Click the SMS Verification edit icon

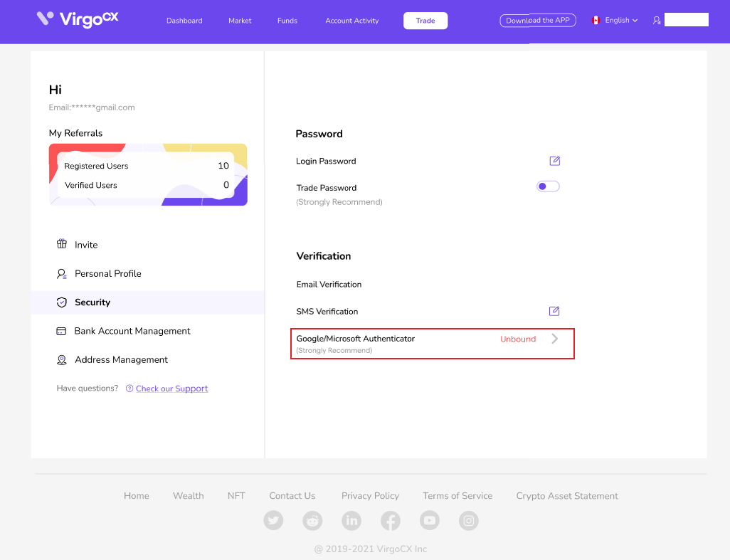click(x=554, y=311)
